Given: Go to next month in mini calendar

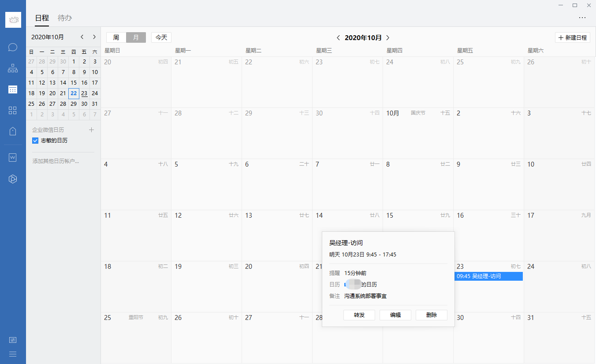Looking at the screenshot, I should point(94,37).
